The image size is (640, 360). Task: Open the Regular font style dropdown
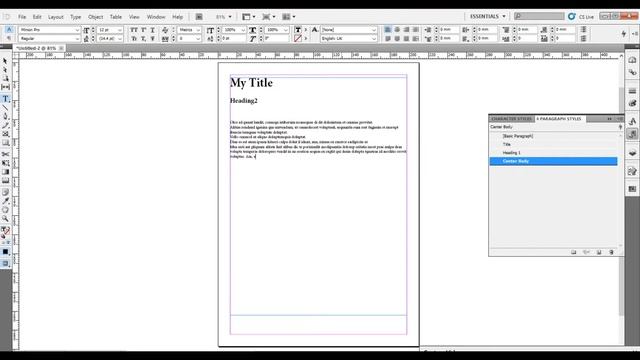(x=77, y=38)
